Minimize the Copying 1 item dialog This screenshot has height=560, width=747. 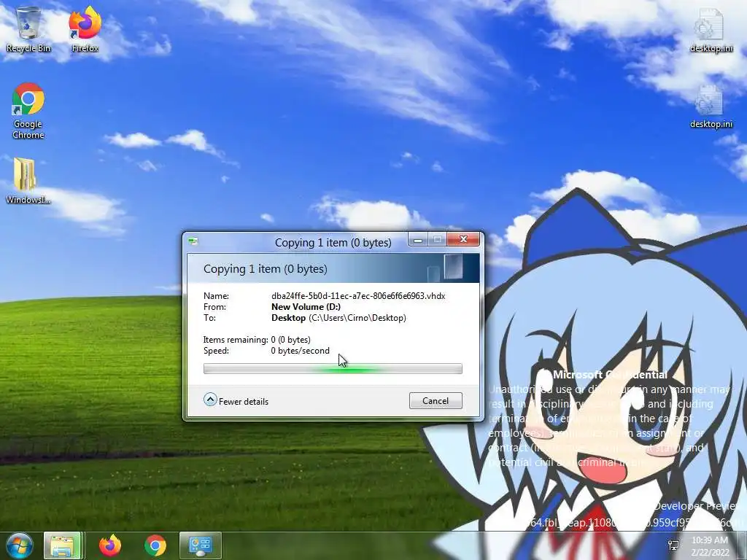pyautogui.click(x=418, y=239)
